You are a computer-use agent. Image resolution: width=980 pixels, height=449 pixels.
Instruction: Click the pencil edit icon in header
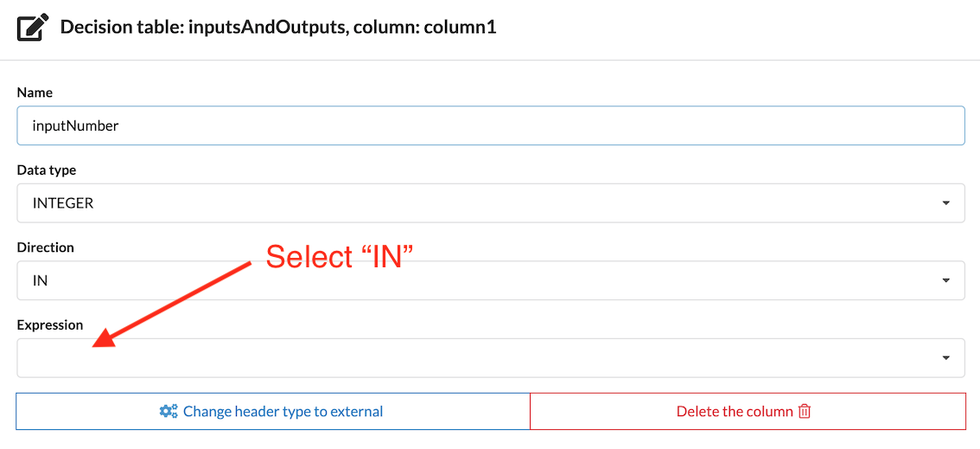pos(33,28)
